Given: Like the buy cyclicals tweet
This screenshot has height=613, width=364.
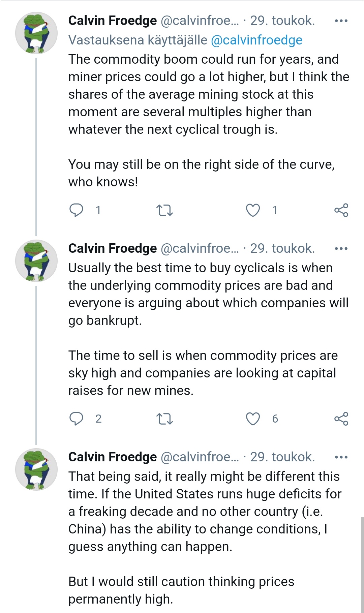Looking at the screenshot, I should coord(253,419).
